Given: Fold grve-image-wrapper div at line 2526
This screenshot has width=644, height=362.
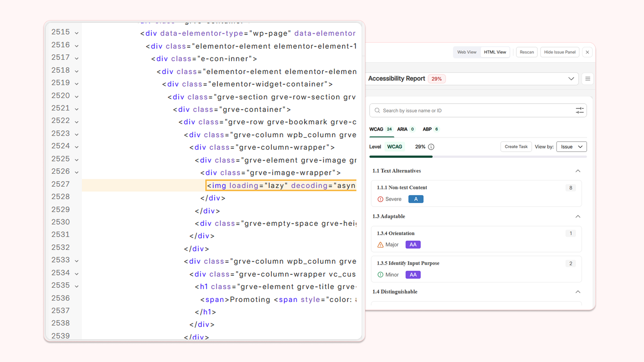Looking at the screenshot, I should (77, 172).
